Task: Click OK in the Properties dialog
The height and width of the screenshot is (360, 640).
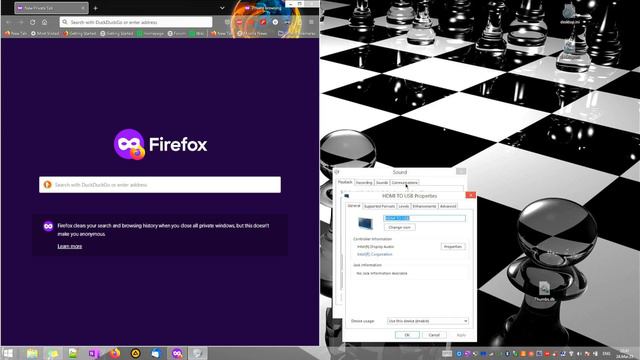Action: [407, 335]
